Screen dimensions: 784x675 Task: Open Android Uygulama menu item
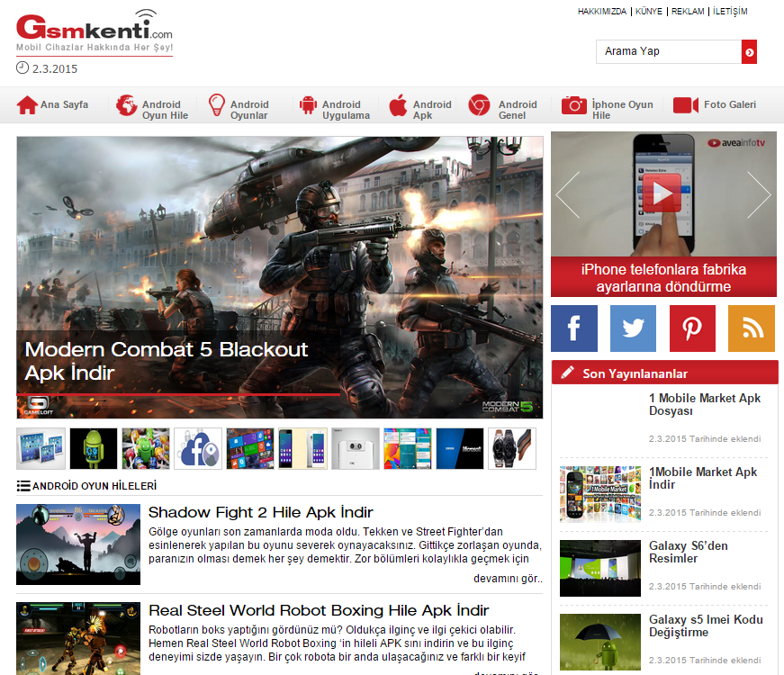pyautogui.click(x=346, y=110)
